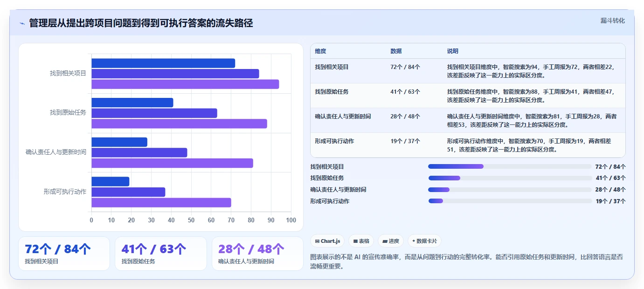The width and height of the screenshot is (644, 289).
Task: Open the 41个 / 63个 data card
Action: coord(161,254)
